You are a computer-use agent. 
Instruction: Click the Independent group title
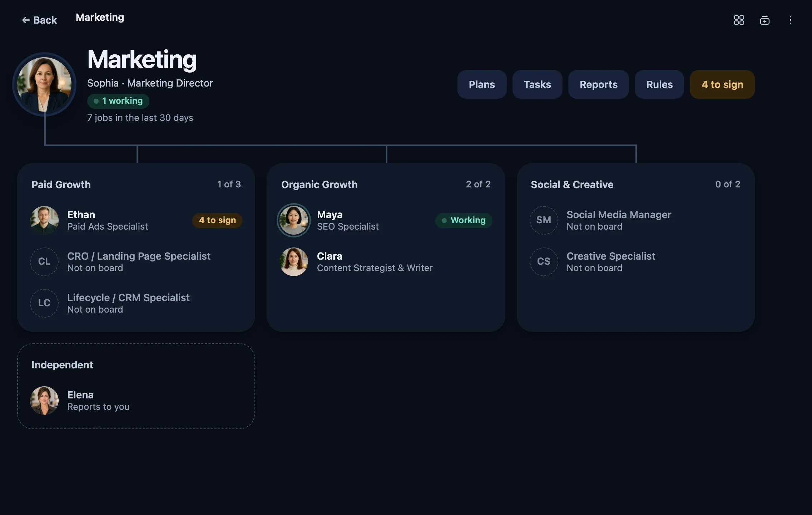pos(62,365)
